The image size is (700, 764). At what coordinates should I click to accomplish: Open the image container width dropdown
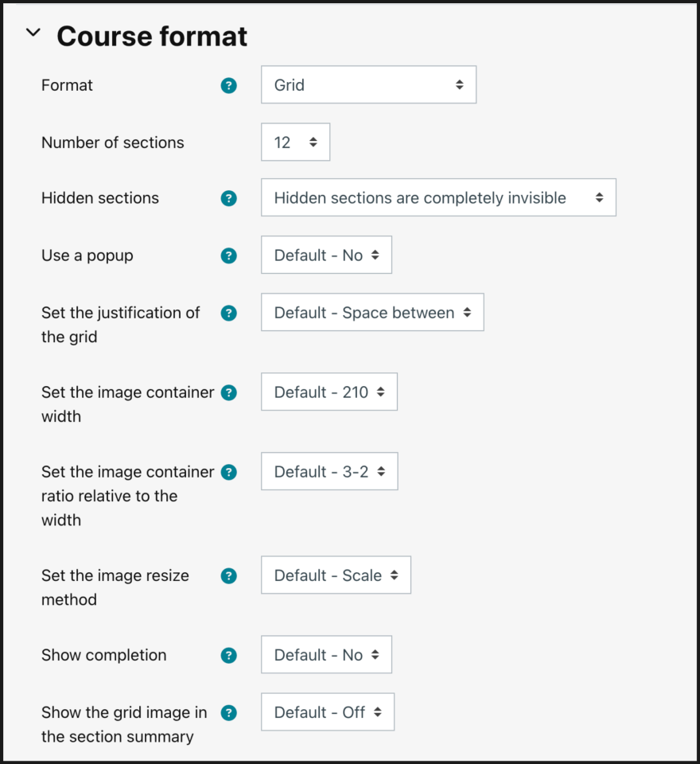[x=329, y=392]
